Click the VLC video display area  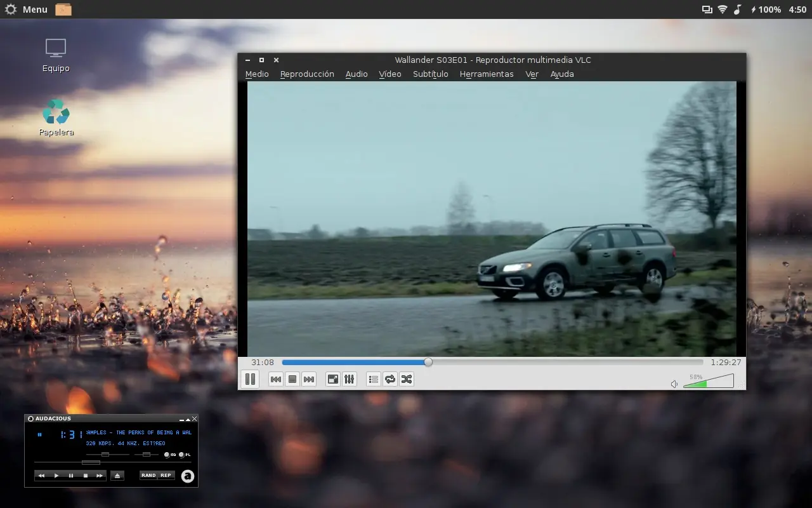[492, 218]
